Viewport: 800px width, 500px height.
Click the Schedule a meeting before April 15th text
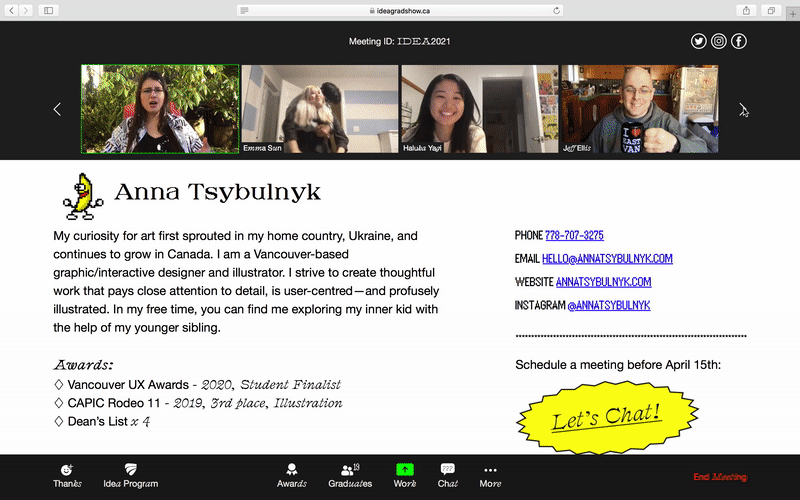618,364
